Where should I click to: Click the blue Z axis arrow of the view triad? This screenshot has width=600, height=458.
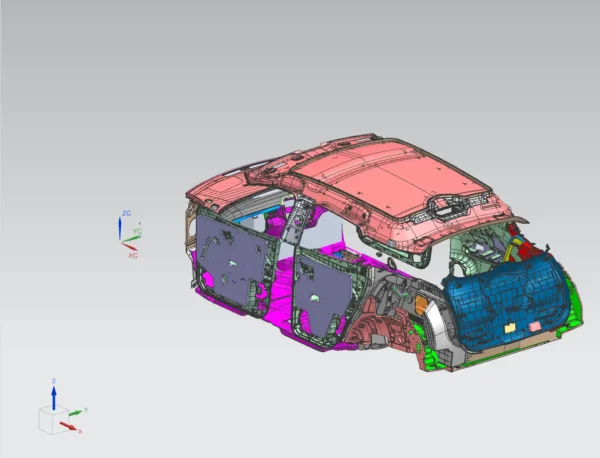(x=54, y=398)
